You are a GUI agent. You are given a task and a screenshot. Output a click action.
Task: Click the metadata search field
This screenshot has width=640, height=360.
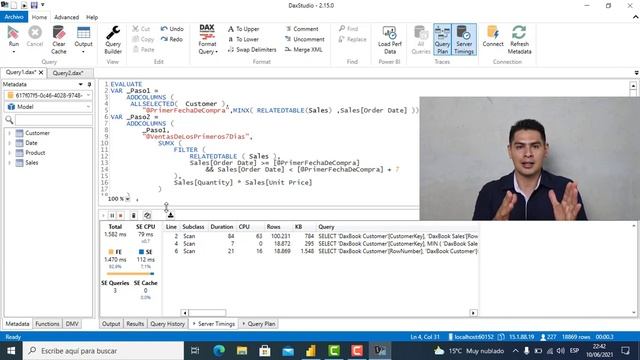pos(53,120)
